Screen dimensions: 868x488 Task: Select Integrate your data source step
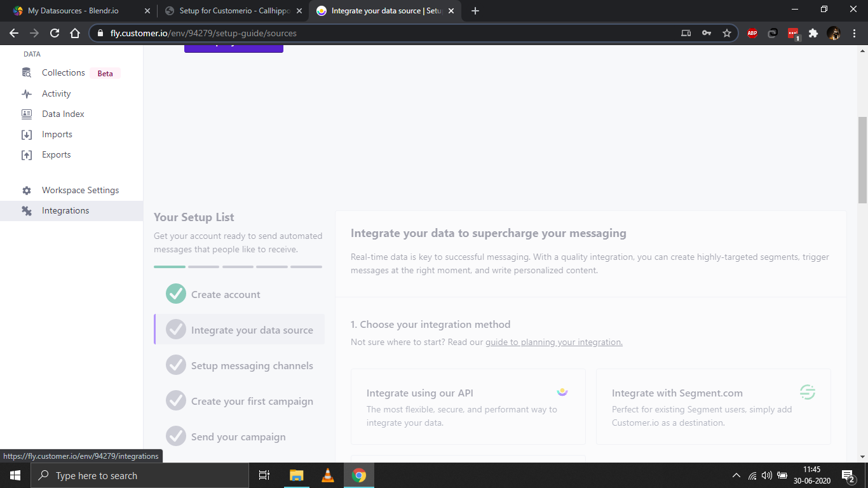click(239, 329)
